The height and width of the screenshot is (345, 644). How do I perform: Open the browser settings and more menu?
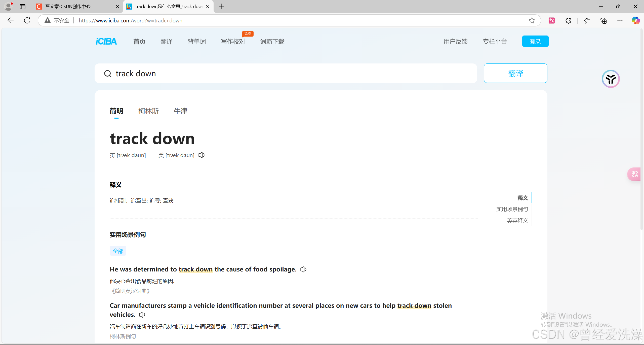(x=620, y=21)
